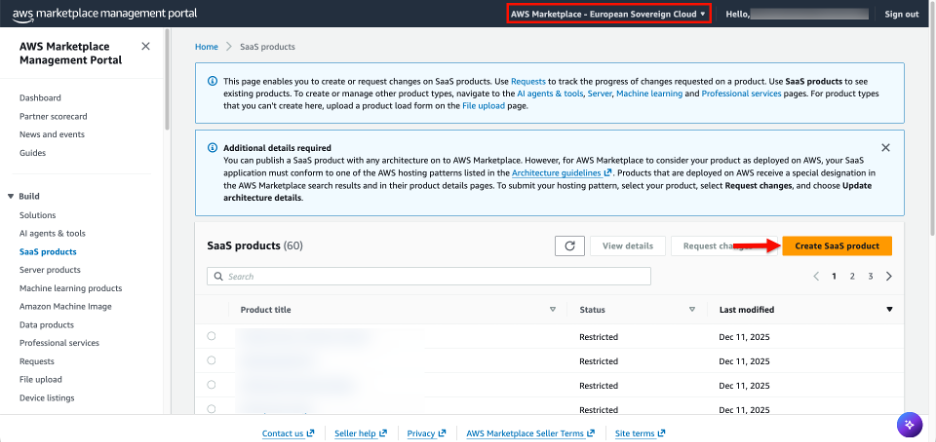Screen dimensions: 936x442
Task: Open the European Sovereign Cloud marketplace dropdown
Action: click(x=609, y=14)
